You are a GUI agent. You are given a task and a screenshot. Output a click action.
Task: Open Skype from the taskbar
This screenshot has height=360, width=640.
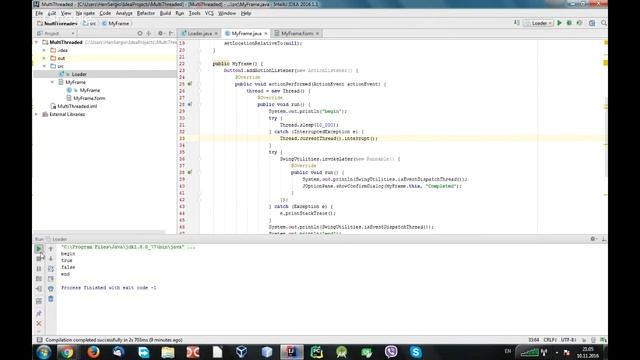(416, 352)
